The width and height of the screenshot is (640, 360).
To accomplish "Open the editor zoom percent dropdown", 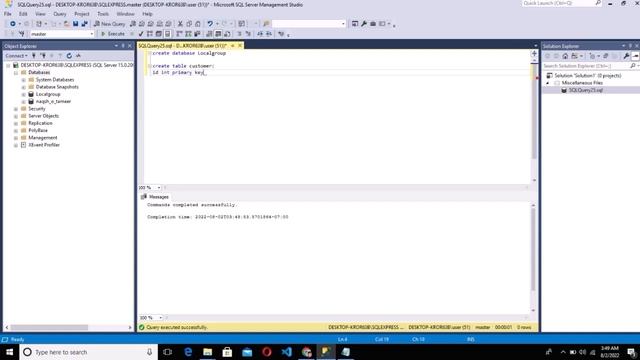I will coord(159,188).
